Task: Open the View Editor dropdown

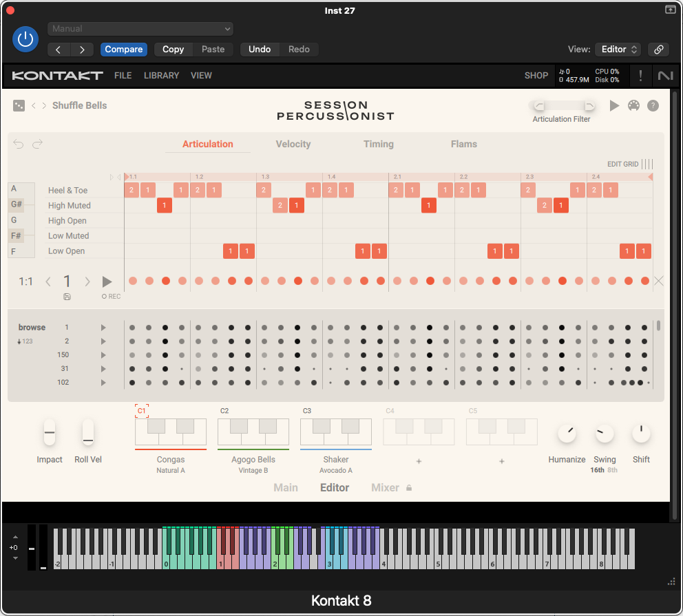Action: tap(618, 50)
